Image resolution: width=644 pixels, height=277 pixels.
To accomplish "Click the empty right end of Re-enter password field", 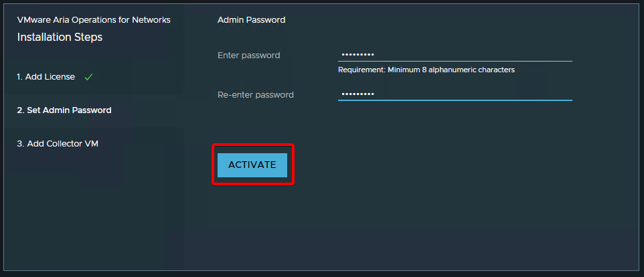I will click(549, 94).
